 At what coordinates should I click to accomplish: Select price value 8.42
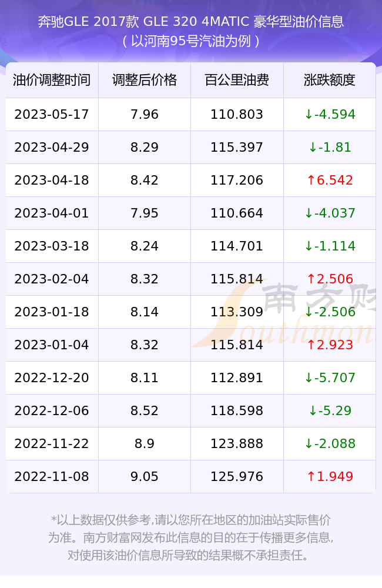[x=145, y=181]
